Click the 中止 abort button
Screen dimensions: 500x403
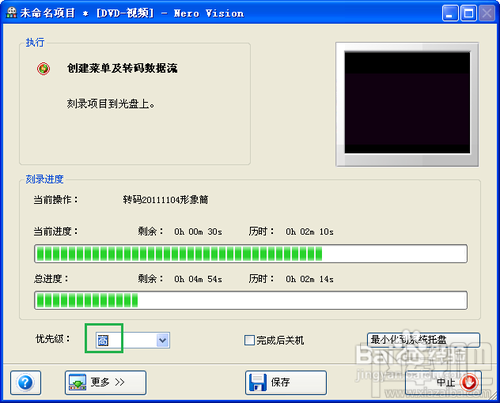pos(443,382)
